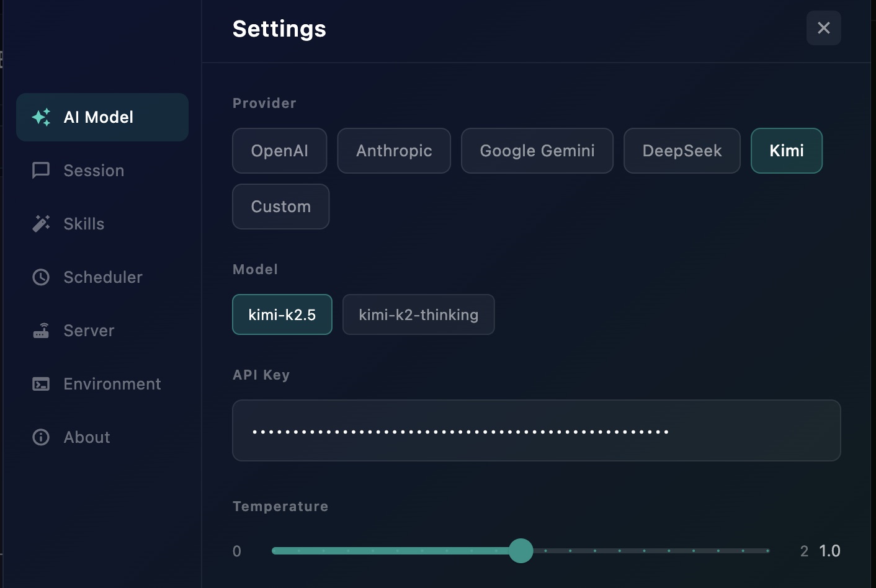Click the sparkle icon beside AI Model
The width and height of the screenshot is (876, 588).
click(x=42, y=117)
